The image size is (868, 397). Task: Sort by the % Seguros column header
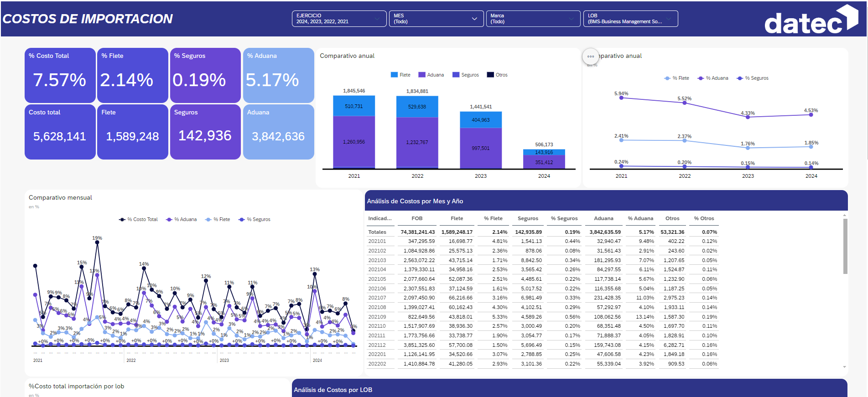point(564,218)
